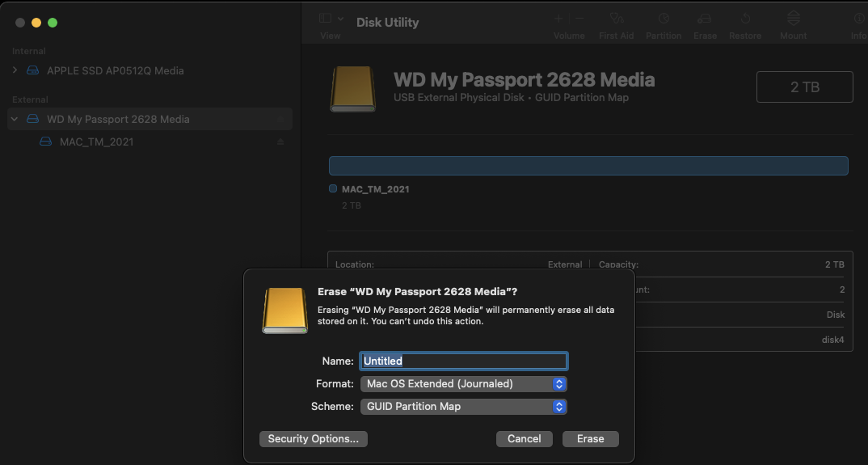This screenshot has width=868, height=465.
Task: Select the MAC_TM_2021 volume in sidebar
Action: (96, 142)
